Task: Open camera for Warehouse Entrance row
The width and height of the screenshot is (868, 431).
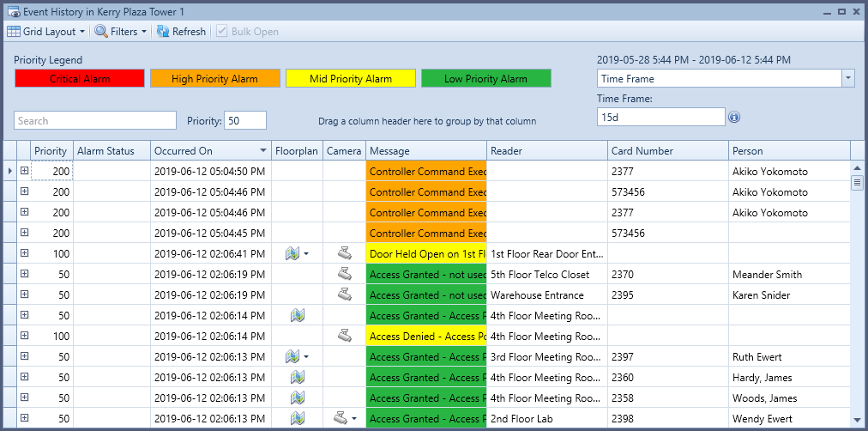Action: [344, 294]
